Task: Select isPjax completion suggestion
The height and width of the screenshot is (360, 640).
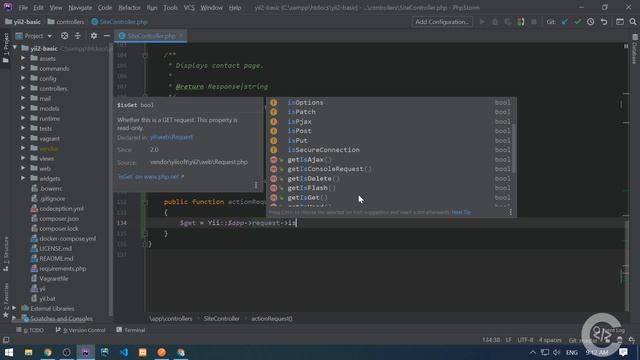Action: [x=390, y=122]
